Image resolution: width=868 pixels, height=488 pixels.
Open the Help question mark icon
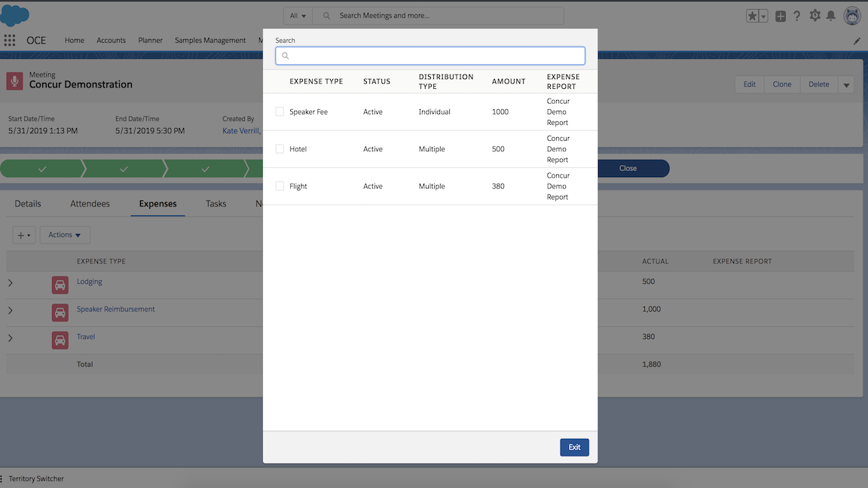[796, 16]
